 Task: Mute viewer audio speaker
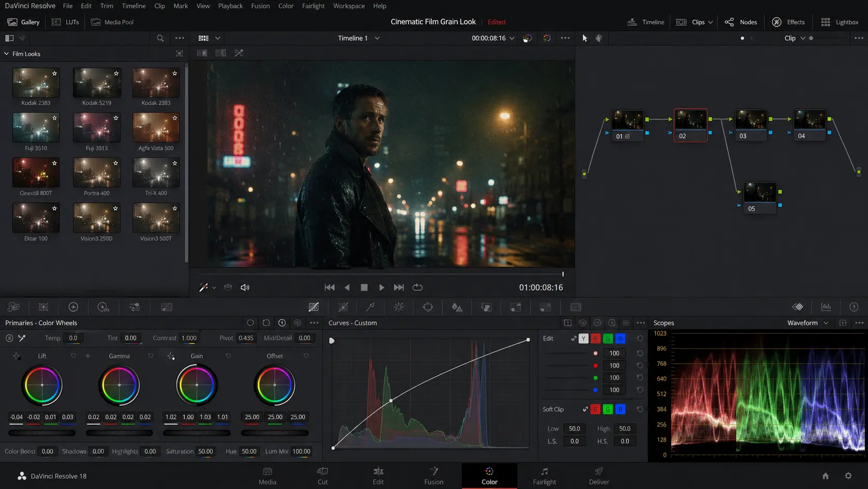coord(245,287)
